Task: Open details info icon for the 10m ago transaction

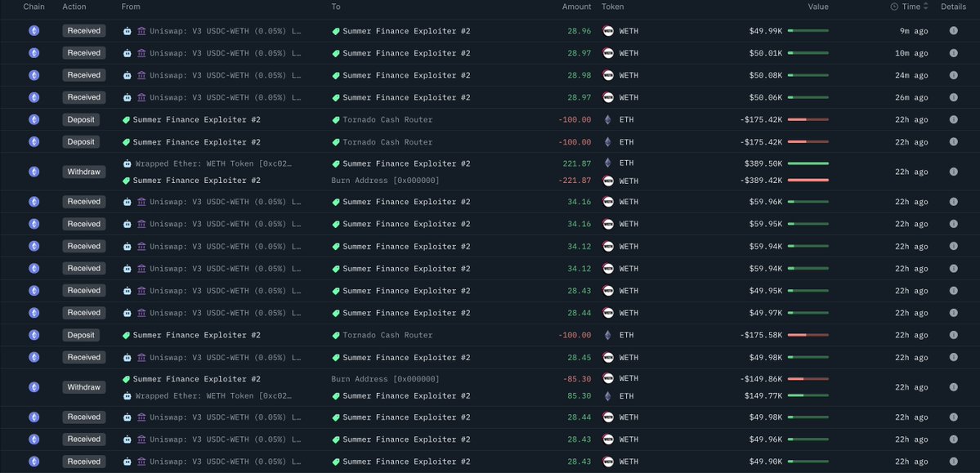Action: [x=953, y=53]
